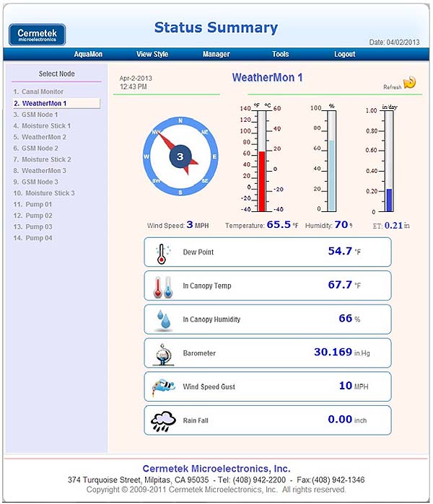
Task: Click the Barometer label
Action: 199,353
